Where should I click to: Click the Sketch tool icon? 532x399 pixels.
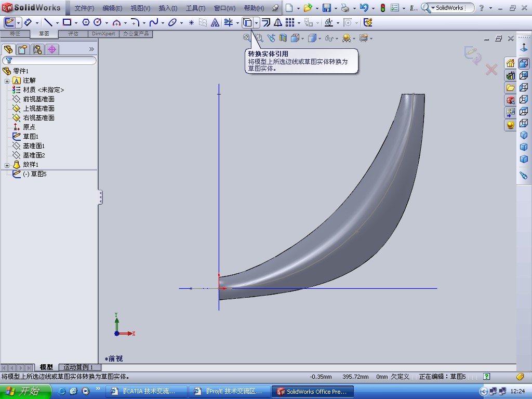(x=9, y=23)
